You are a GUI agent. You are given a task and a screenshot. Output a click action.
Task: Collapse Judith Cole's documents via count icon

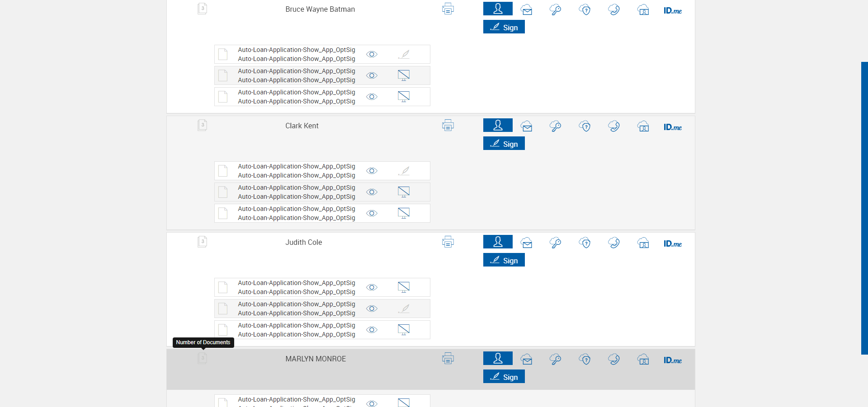coord(202,242)
